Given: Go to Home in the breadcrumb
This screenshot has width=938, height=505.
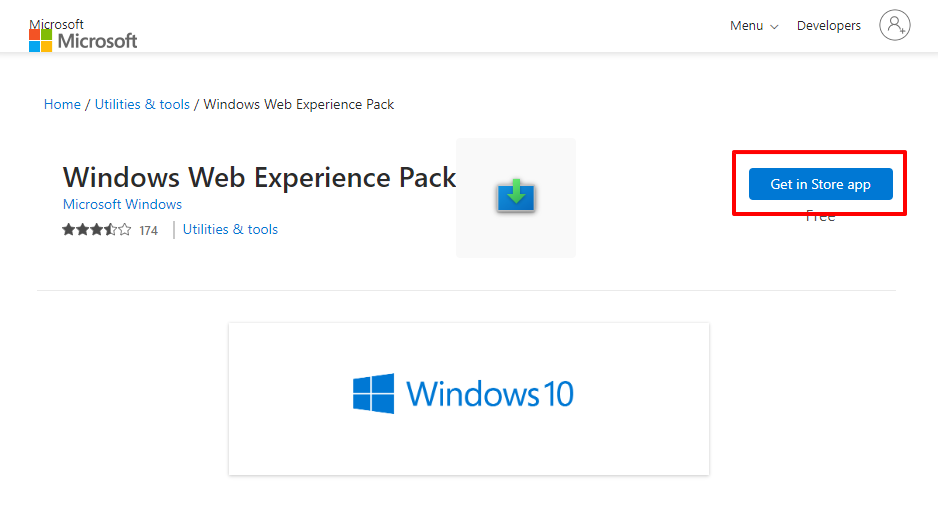Looking at the screenshot, I should click(62, 104).
